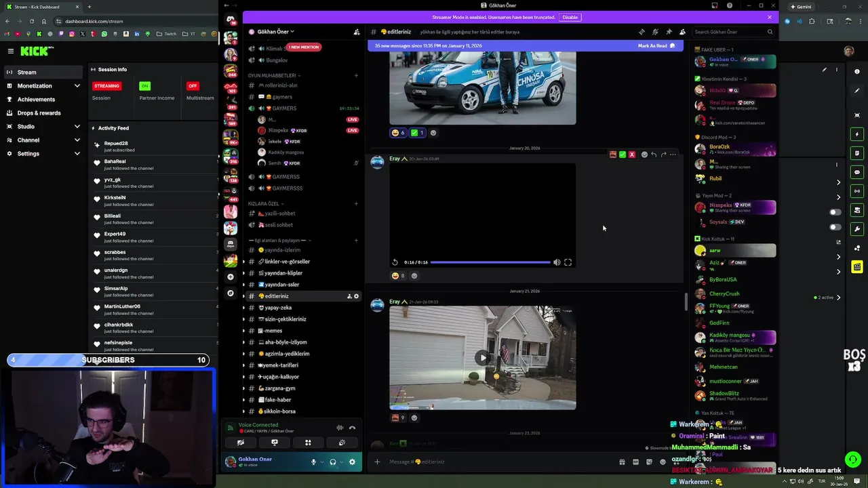Disconnect from the voice channel
The height and width of the screenshot is (488, 868).
(352, 428)
